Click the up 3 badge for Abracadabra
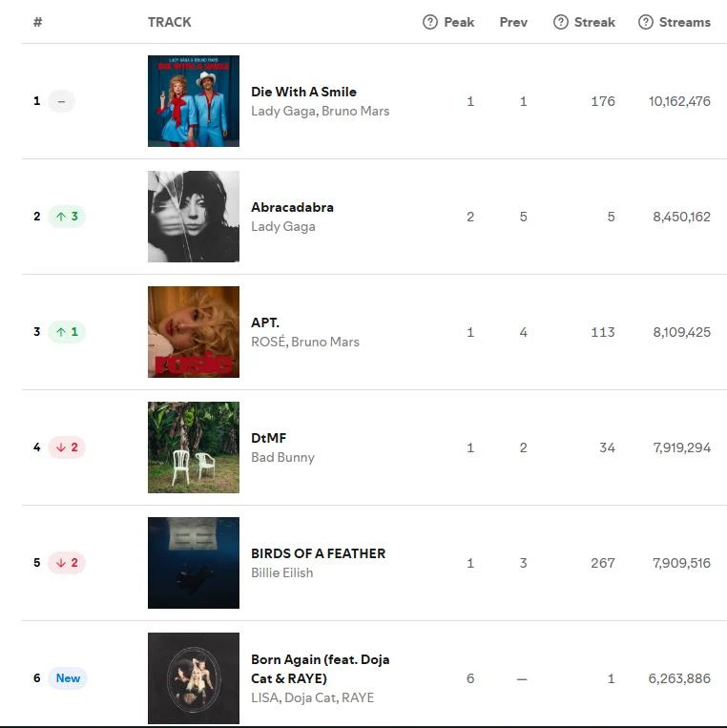The width and height of the screenshot is (727, 728). click(67, 217)
